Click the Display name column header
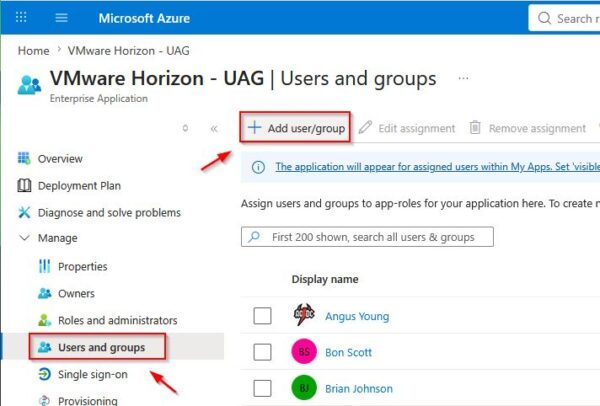The image size is (600, 406). click(325, 279)
